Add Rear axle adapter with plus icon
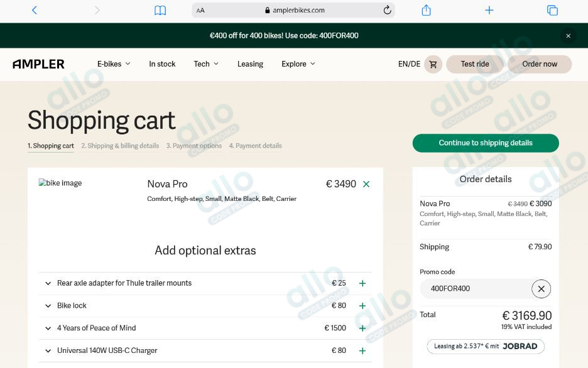Screen dimensions: 588x368 coord(362,283)
